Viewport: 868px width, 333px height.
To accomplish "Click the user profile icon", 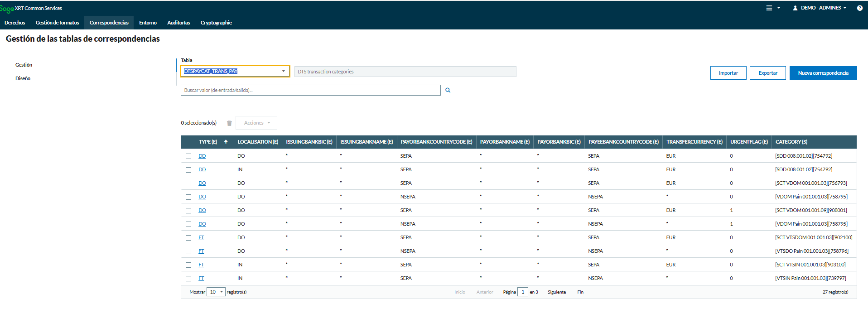I will pos(795,8).
